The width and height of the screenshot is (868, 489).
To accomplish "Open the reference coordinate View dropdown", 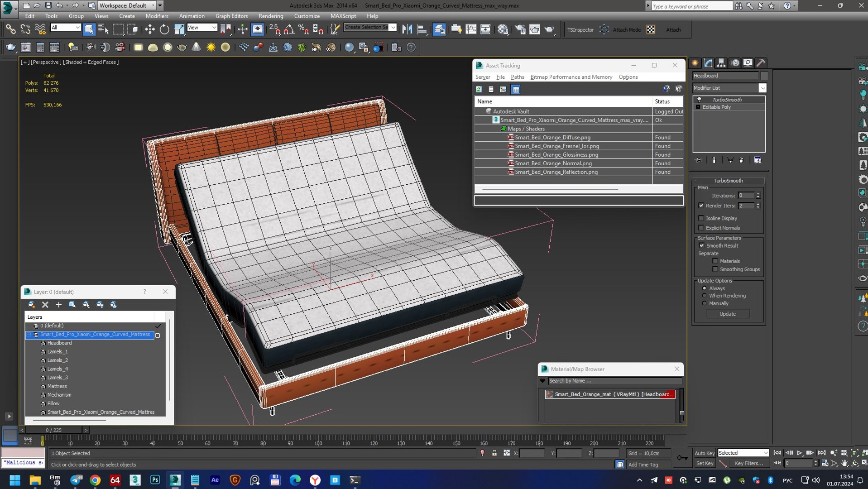I will [x=202, y=28].
